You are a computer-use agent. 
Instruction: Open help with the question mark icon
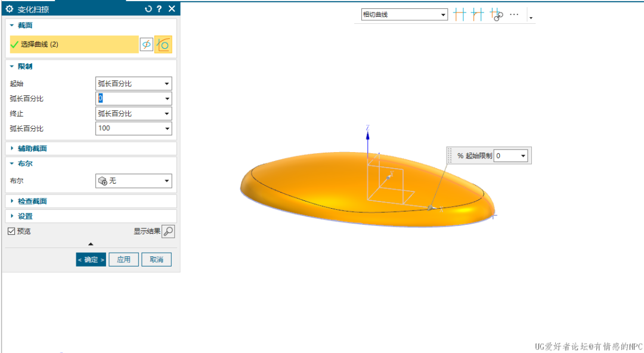[x=159, y=9]
